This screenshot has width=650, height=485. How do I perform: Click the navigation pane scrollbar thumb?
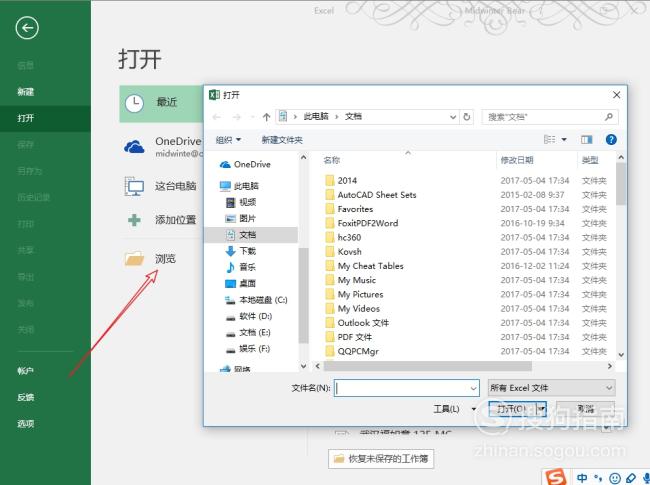(x=303, y=296)
